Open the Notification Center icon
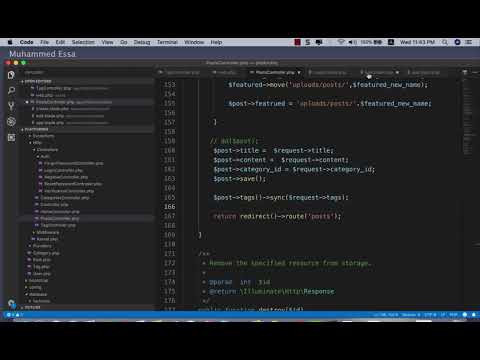Screen dimensions: 480x360 pos(469,42)
